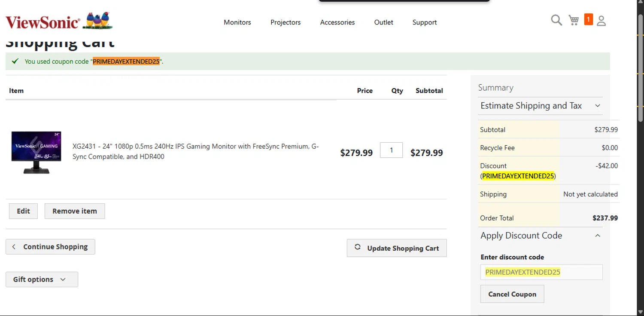Open the user account icon

point(601,21)
